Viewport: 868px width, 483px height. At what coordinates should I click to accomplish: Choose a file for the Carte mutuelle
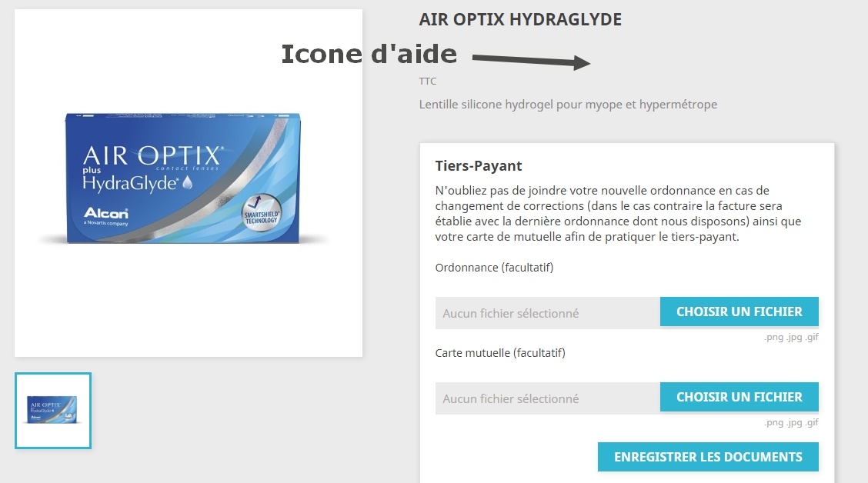[x=739, y=397]
